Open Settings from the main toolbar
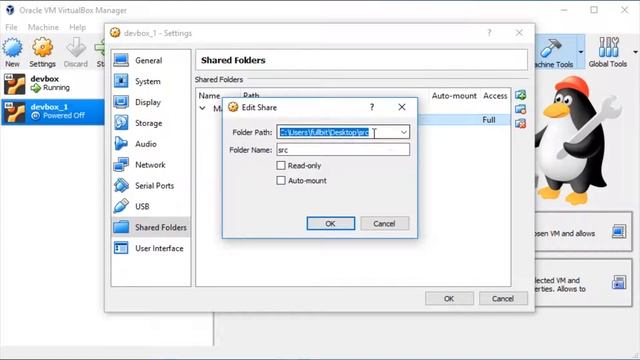640x360 pixels. (42, 52)
